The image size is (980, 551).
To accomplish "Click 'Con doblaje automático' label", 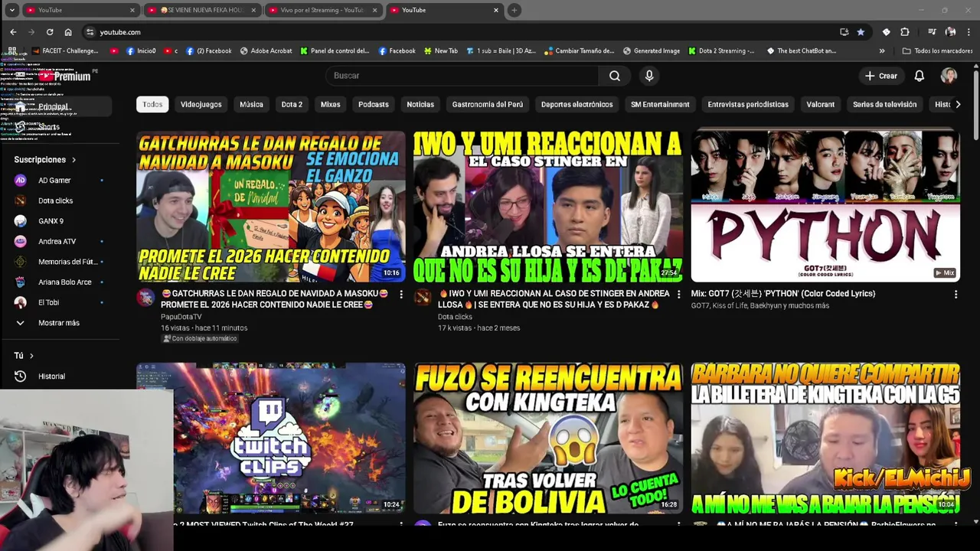I will tap(200, 338).
